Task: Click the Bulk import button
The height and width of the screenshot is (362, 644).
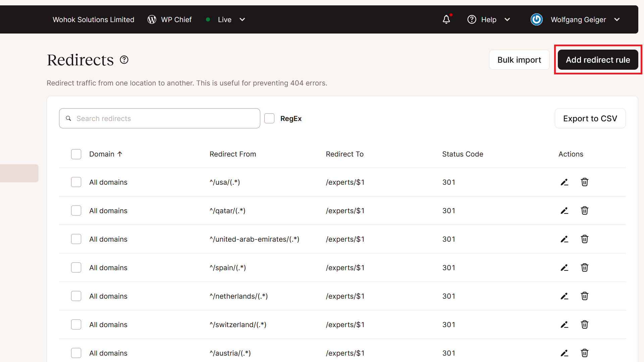Action: tap(519, 60)
